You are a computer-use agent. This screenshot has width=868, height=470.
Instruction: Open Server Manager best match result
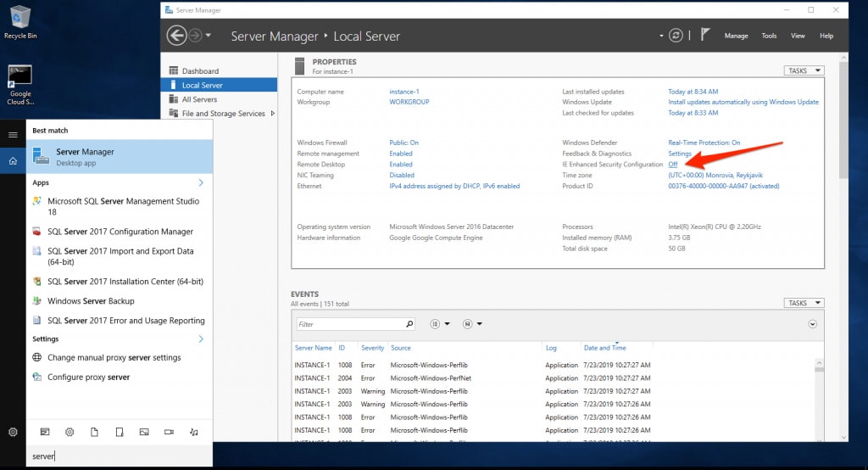(120, 156)
